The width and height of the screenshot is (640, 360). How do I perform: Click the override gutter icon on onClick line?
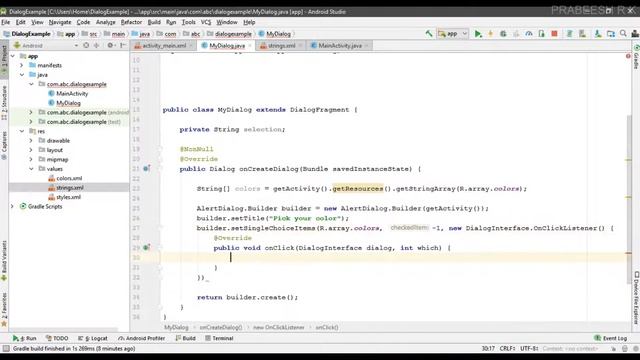147,247
